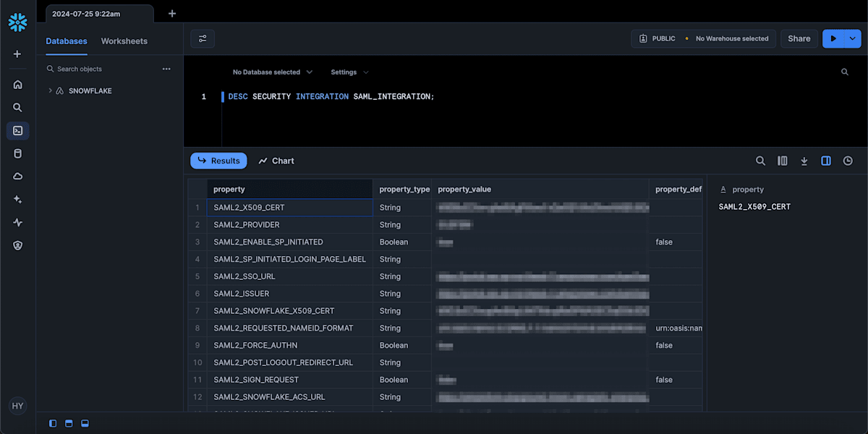Screen dimensions: 868x434
Task: Click in the Search objects field
Action: point(101,69)
